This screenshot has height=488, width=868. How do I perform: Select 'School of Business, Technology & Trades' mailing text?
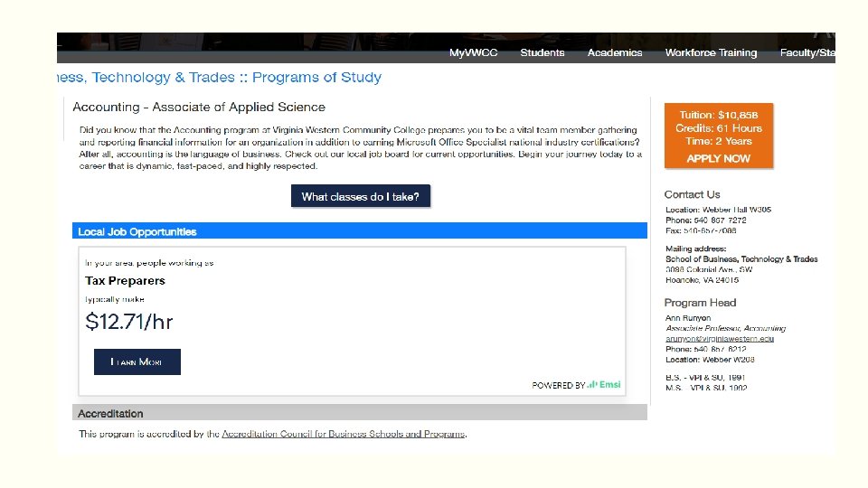(x=741, y=259)
